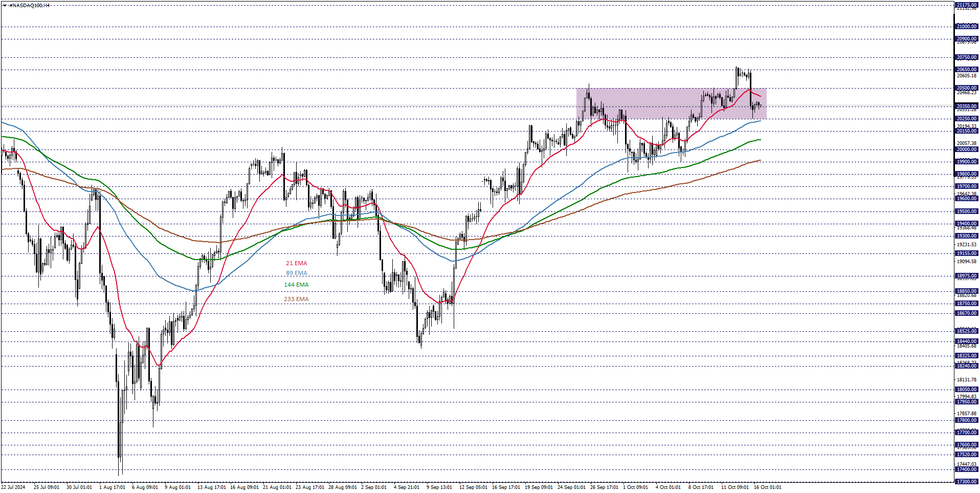Viewport: 980px width, 493px height.
Task: Click the 19 Sep 09:01 time label
Action: tap(539, 487)
